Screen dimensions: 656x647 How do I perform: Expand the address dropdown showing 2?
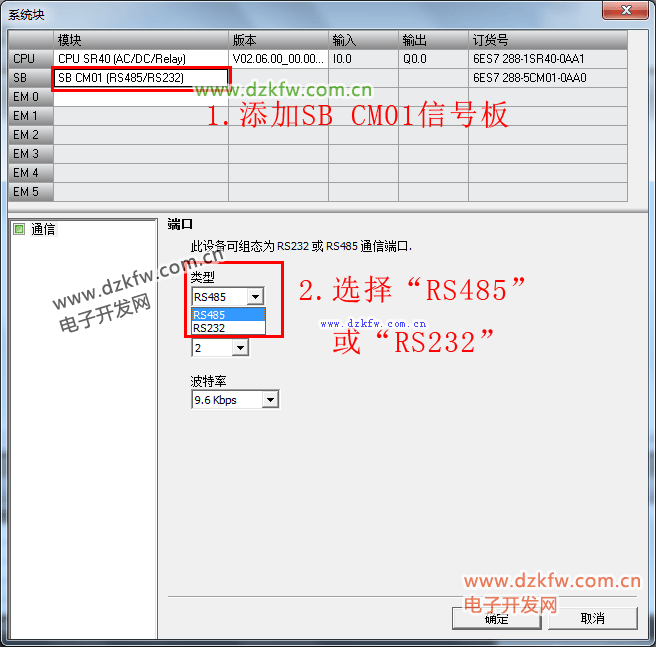tap(239, 348)
